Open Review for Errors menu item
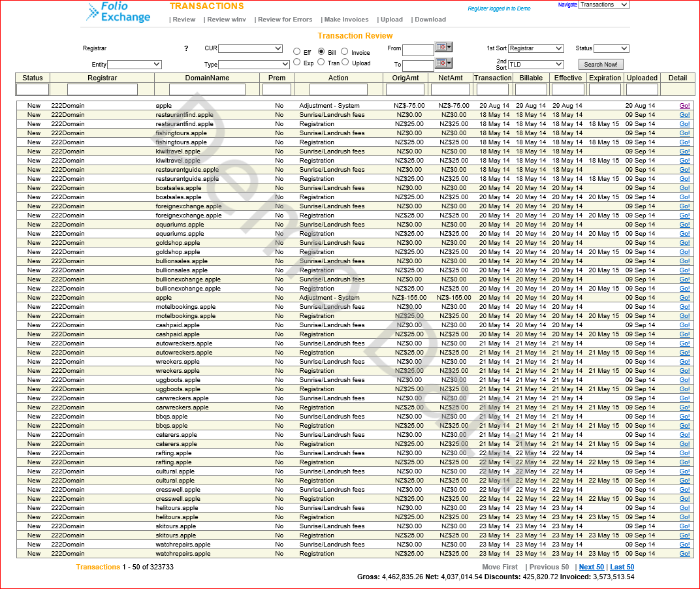Screen dimensions: 700x589 285,20
